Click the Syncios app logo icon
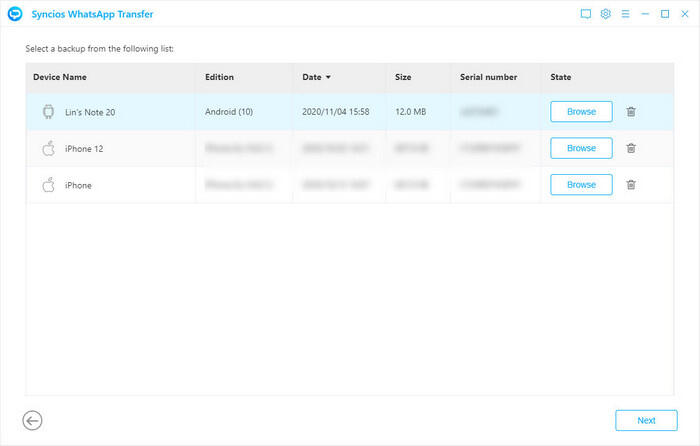The width and height of the screenshot is (700, 446). (x=15, y=14)
